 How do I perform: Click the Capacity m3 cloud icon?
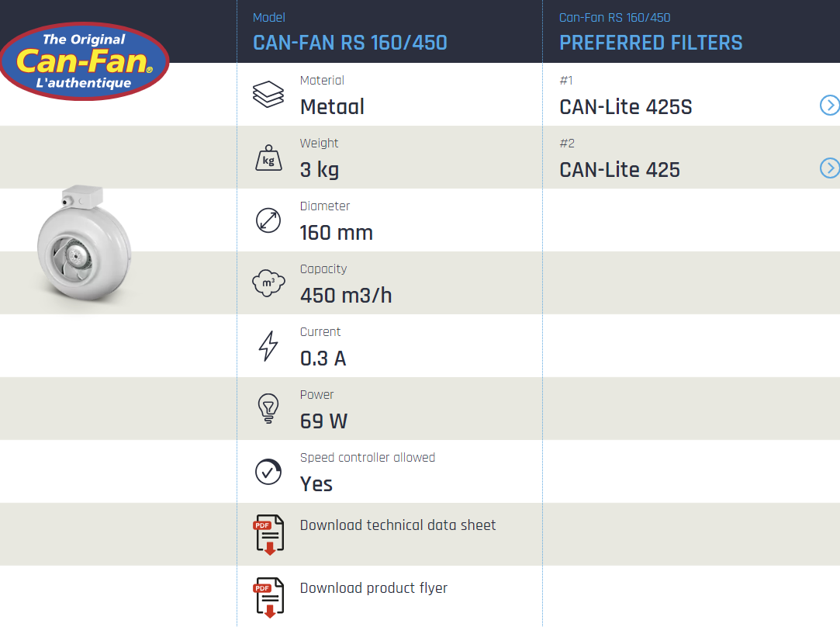pyautogui.click(x=268, y=283)
